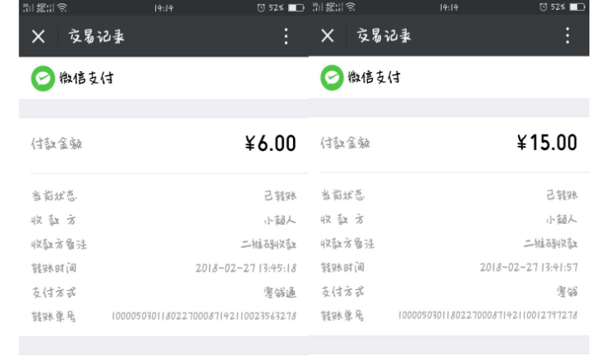Tap payment method 零钱通 in ¥6.00 record
The width and height of the screenshot is (596, 364).
(279, 292)
